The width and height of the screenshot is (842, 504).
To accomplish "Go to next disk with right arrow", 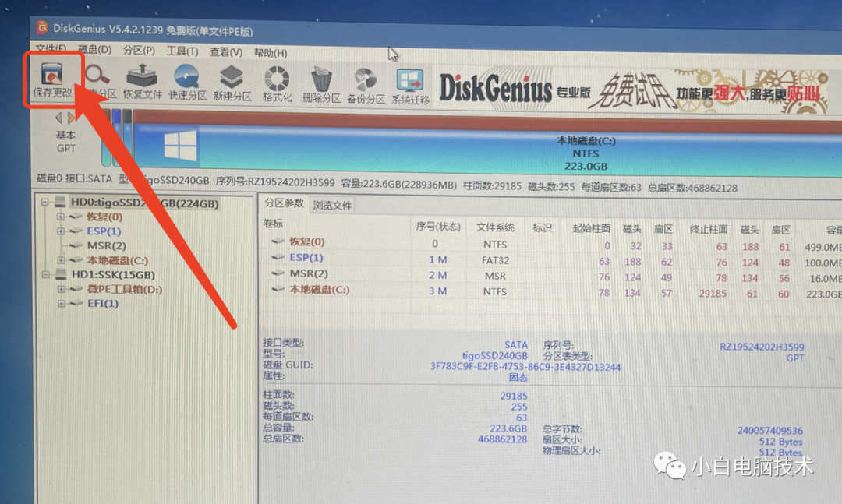I will [x=71, y=118].
